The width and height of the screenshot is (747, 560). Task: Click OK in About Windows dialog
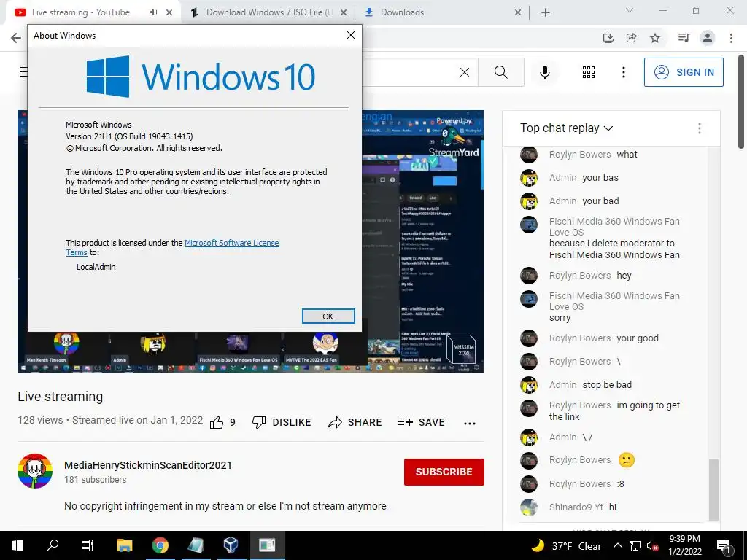coord(328,316)
